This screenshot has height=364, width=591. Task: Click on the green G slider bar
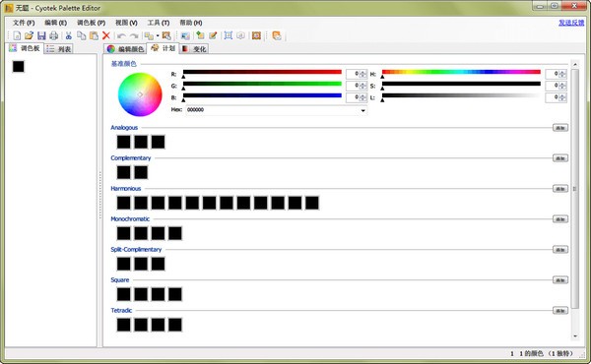click(262, 84)
